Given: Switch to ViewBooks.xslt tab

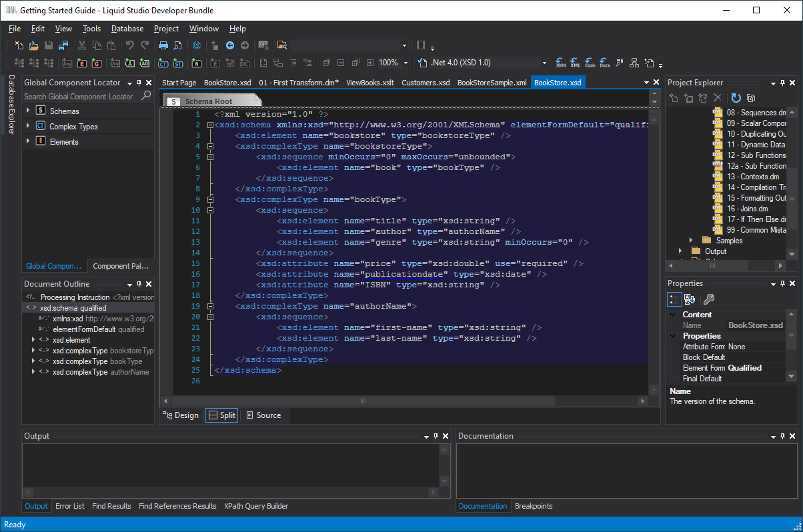Looking at the screenshot, I should point(370,83).
